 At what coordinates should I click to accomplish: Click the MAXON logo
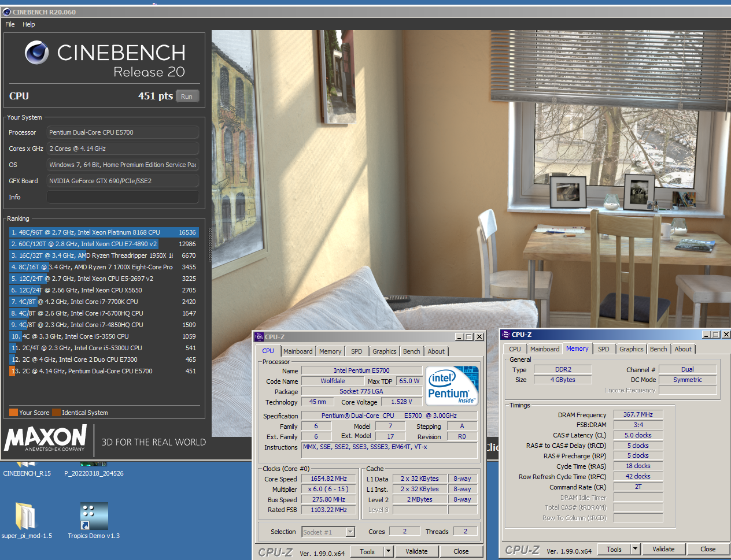pyautogui.click(x=46, y=439)
